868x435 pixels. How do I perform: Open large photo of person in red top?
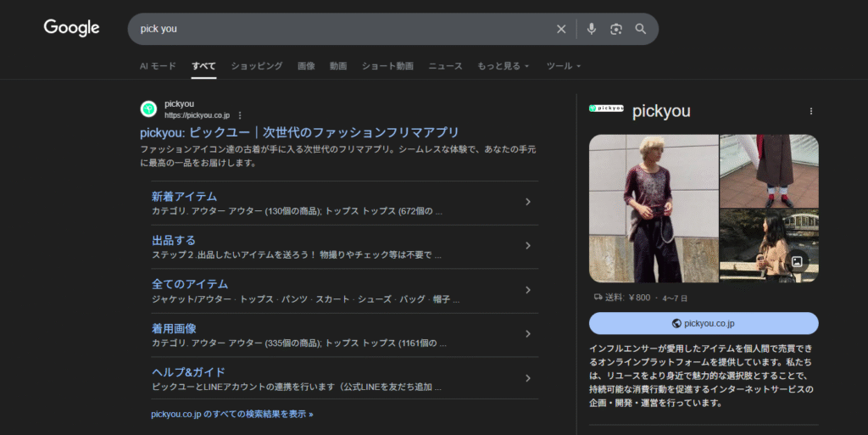click(x=653, y=208)
